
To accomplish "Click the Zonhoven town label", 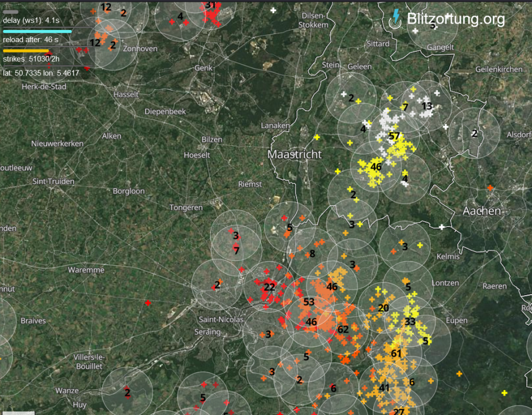I will point(140,49).
